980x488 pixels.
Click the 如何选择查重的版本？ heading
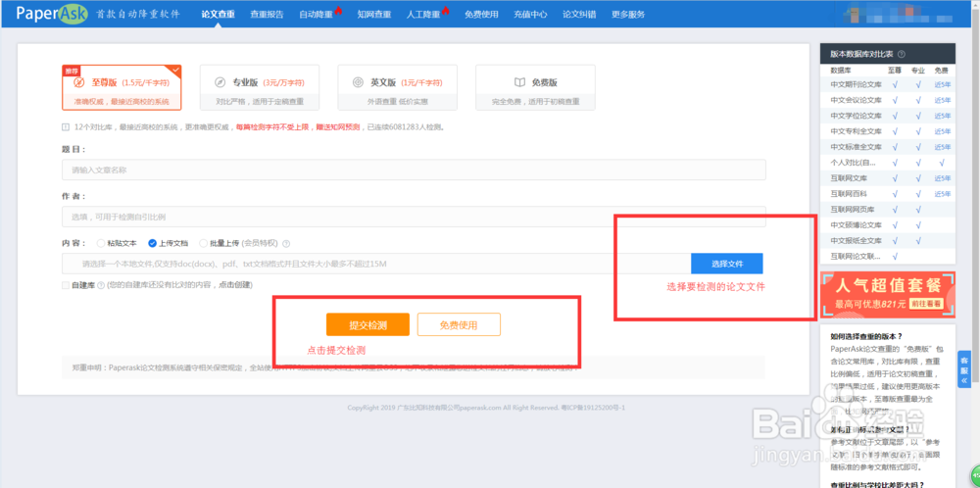tap(866, 336)
